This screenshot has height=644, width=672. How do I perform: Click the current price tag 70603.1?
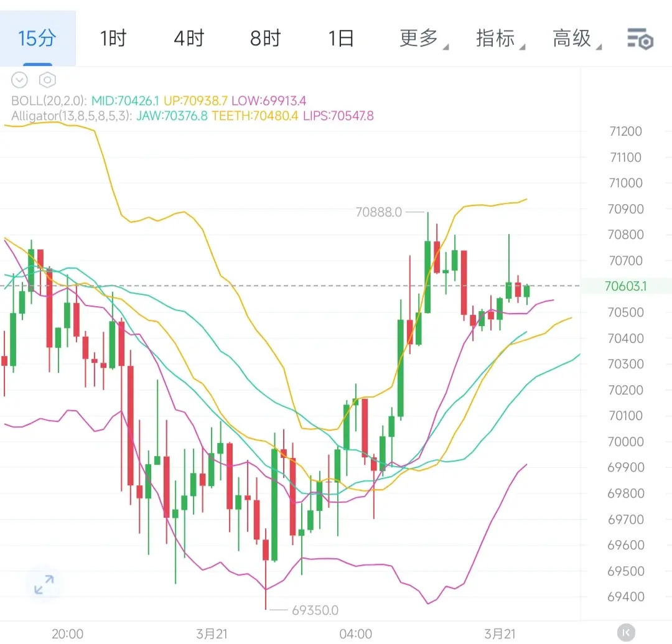pos(626,286)
